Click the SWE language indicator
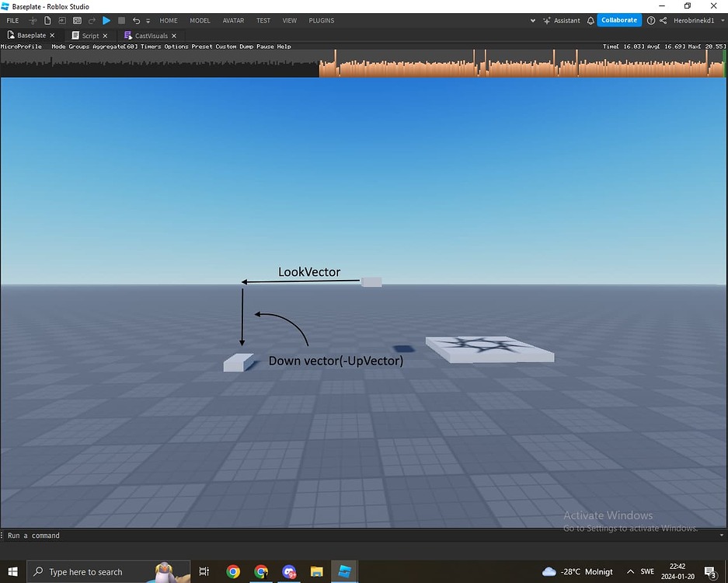 click(x=647, y=572)
